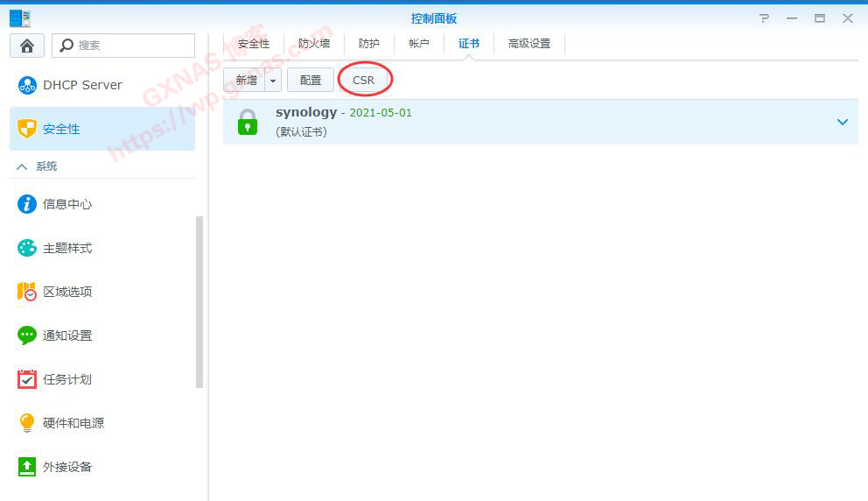Open 通知设置 chat bubble icon
The width and height of the screenshot is (868, 501).
(27, 335)
